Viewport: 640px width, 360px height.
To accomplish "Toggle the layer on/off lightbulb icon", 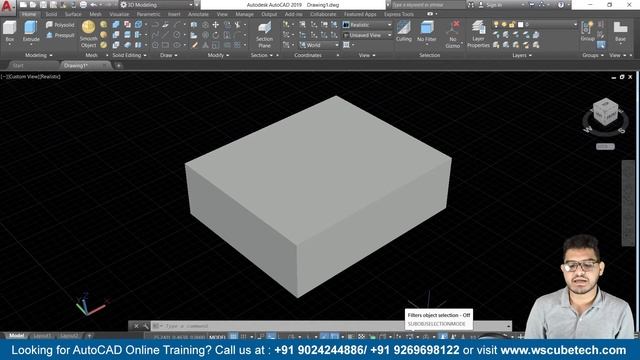I will coord(496,25).
